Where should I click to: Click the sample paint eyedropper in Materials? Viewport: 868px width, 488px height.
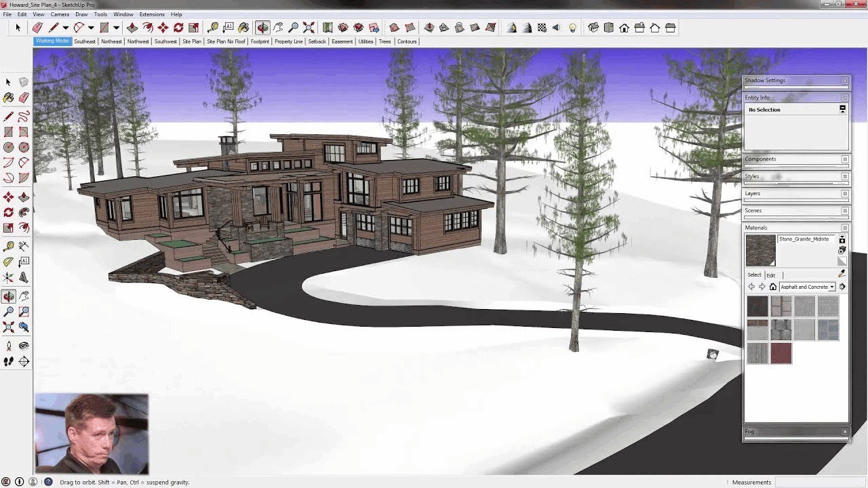(841, 273)
